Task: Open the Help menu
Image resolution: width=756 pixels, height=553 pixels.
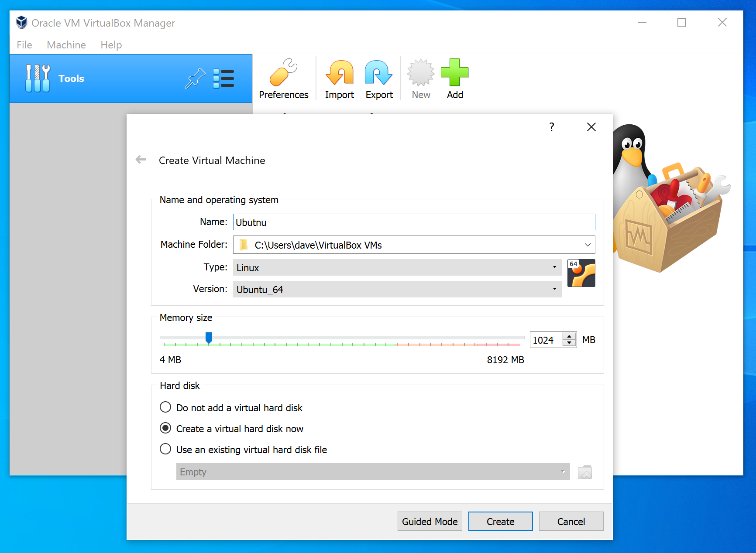Action: (x=111, y=45)
